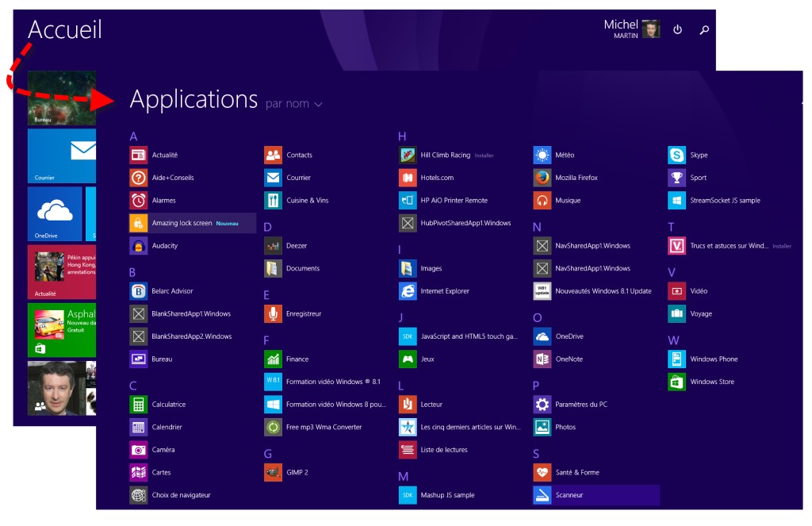Viewport: 812px width, 526px height.
Task: Open the Calendrier app icon
Action: 138,427
